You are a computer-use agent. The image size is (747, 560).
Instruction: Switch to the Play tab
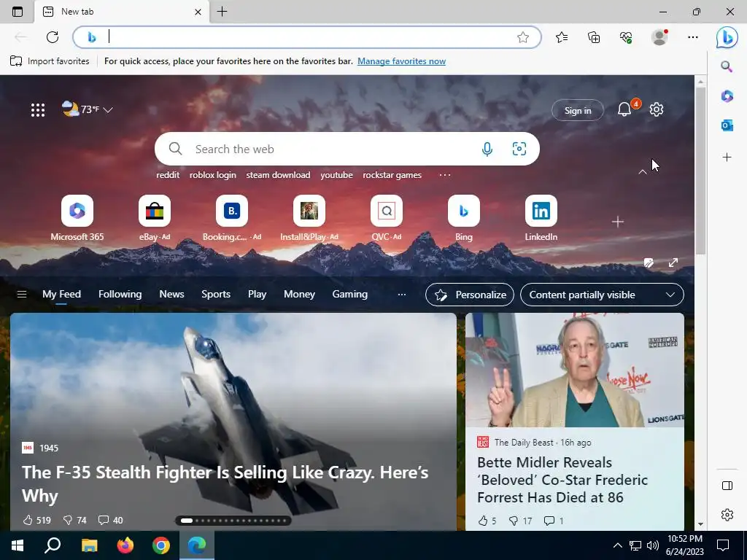(257, 295)
